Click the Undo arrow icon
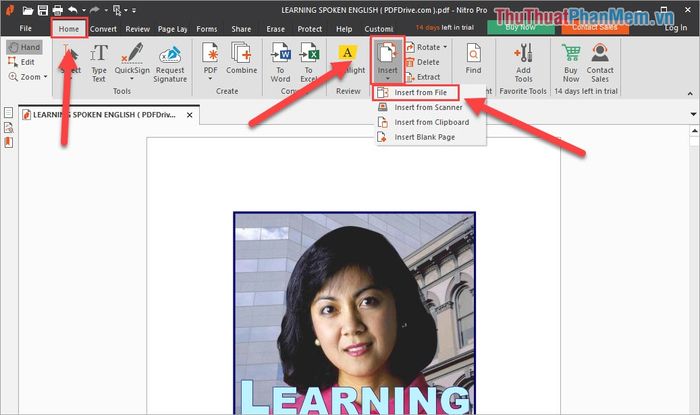The image size is (700, 415). tap(73, 10)
